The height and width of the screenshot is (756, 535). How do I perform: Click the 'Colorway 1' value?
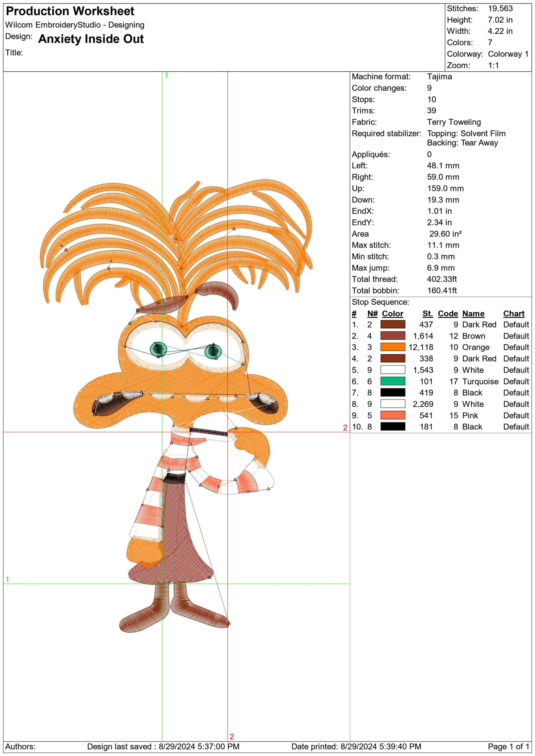click(508, 54)
